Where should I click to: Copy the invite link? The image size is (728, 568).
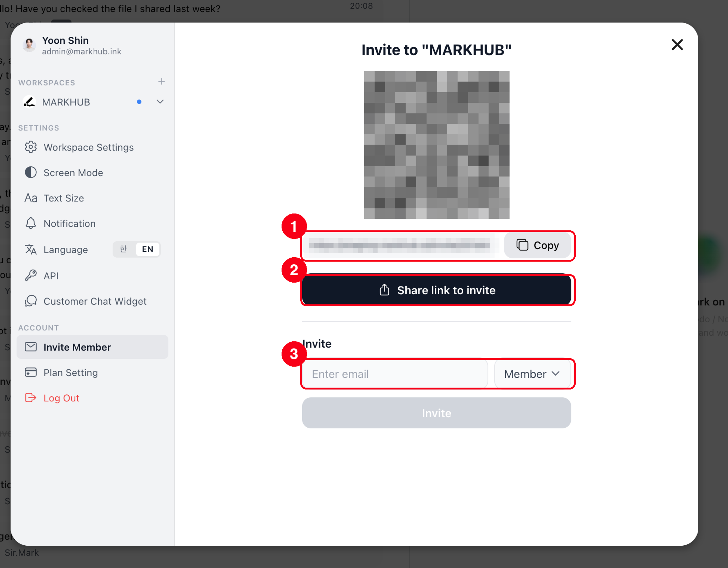tap(537, 245)
